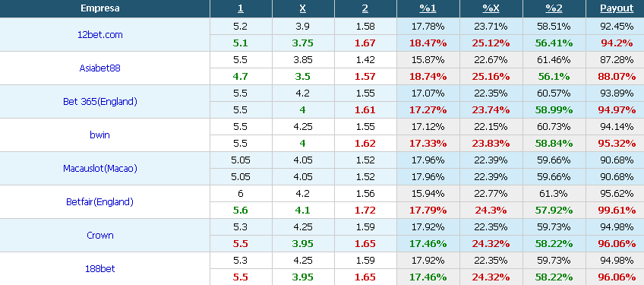Image resolution: width=644 pixels, height=285 pixels.
Task: Sort by the X column header
Action: 303,8
